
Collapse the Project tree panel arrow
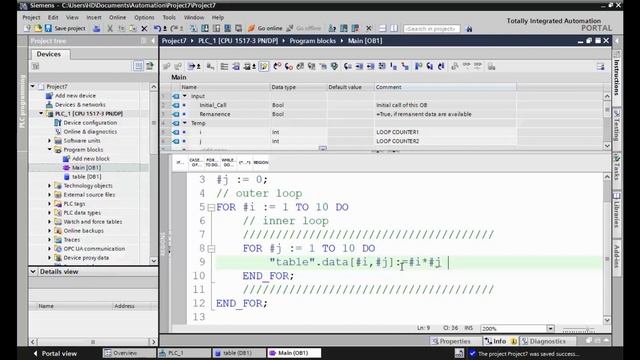coord(153,41)
